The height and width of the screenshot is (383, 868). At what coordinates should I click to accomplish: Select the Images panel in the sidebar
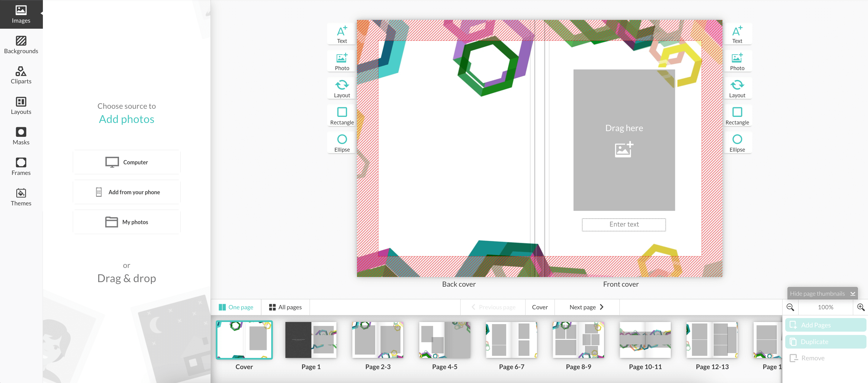21,14
